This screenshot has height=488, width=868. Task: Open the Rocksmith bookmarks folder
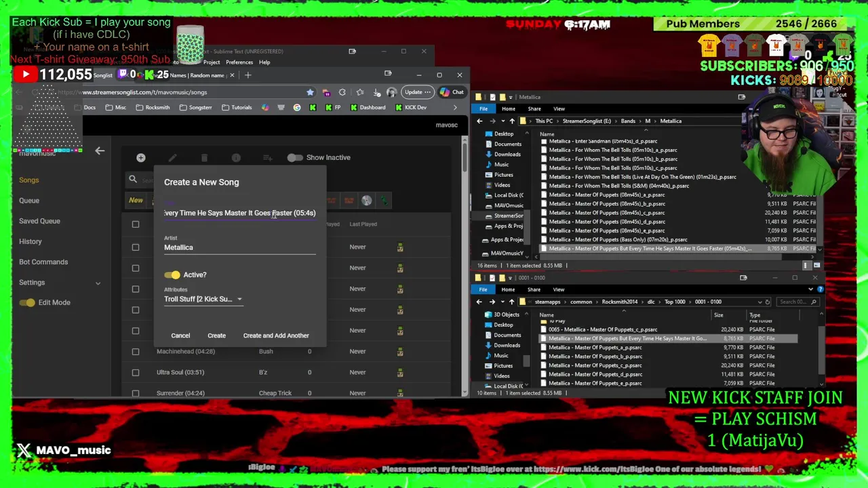153,107
